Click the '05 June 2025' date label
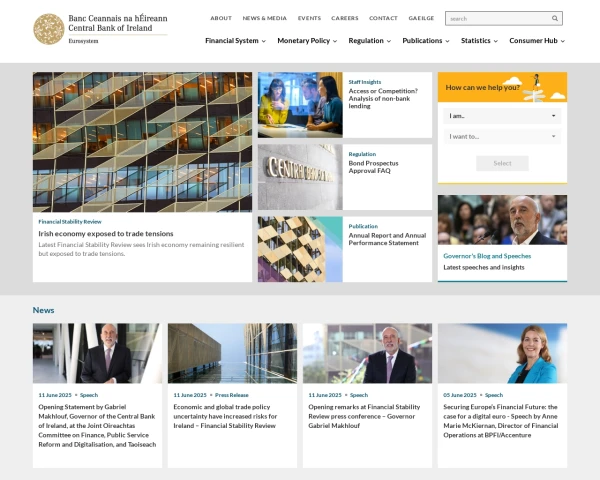Viewport: 600px width, 480px height. [460, 395]
